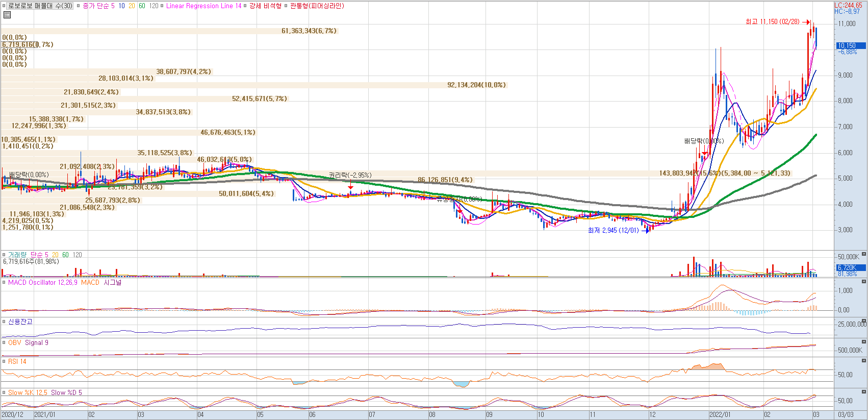The width and height of the screenshot is (868, 420).
Task: Select the MACD Oscillator 12,26,9 label
Action: [43, 282]
